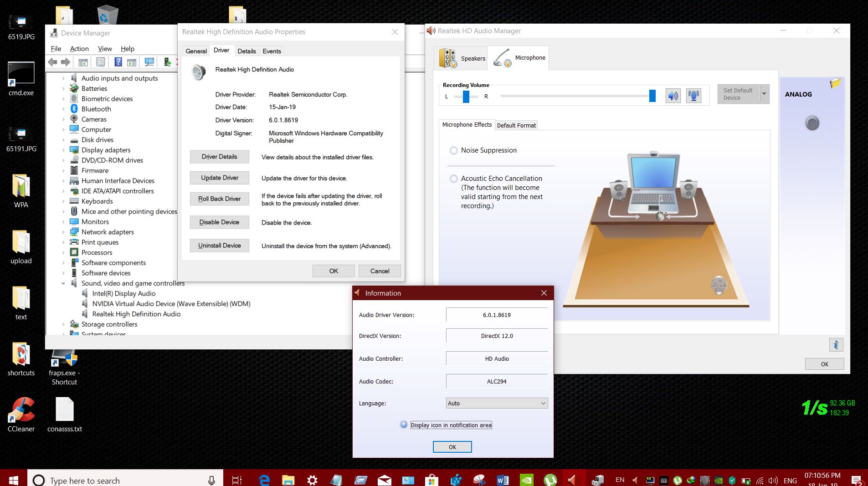Image resolution: width=868 pixels, height=486 pixels.
Task: Click the Disable Device button
Action: (220, 222)
